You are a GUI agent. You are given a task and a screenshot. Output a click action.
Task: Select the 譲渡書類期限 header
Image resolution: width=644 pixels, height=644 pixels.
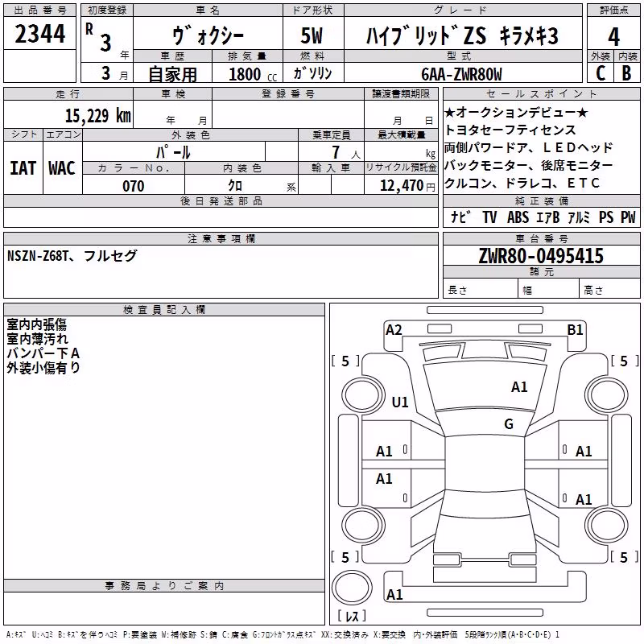[x=401, y=93]
